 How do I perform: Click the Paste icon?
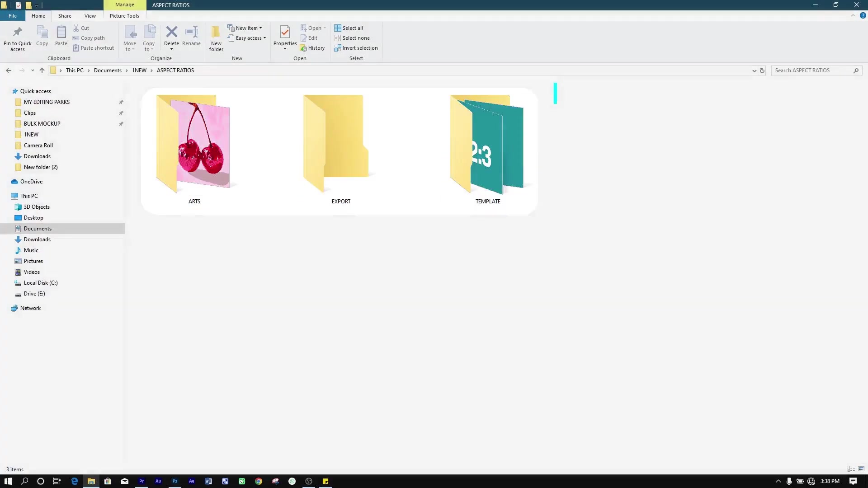pos(61,36)
